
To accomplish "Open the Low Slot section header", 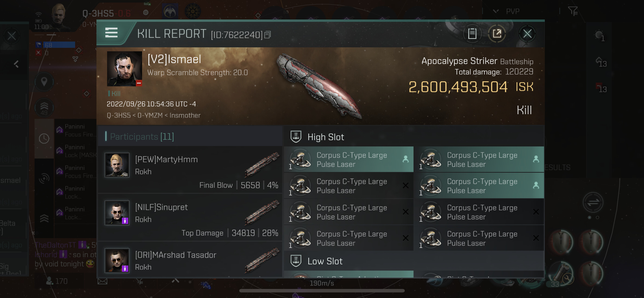I will pyautogui.click(x=325, y=261).
